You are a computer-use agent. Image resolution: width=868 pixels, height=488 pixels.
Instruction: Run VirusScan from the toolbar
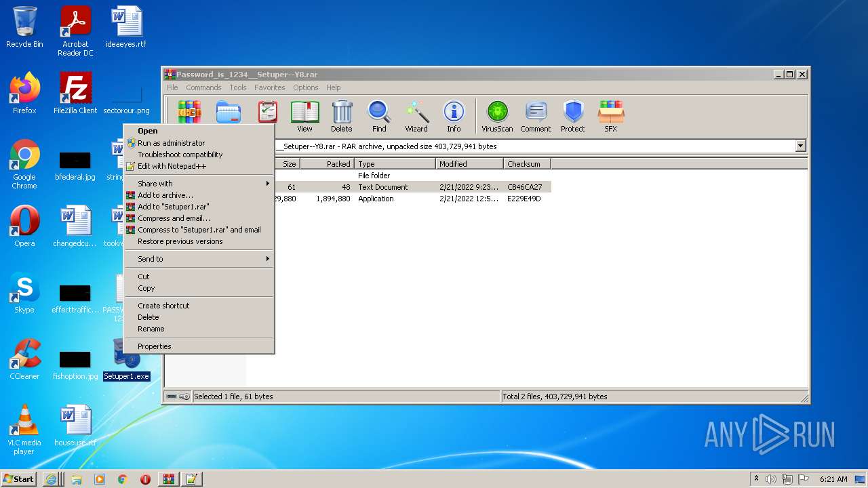(497, 117)
